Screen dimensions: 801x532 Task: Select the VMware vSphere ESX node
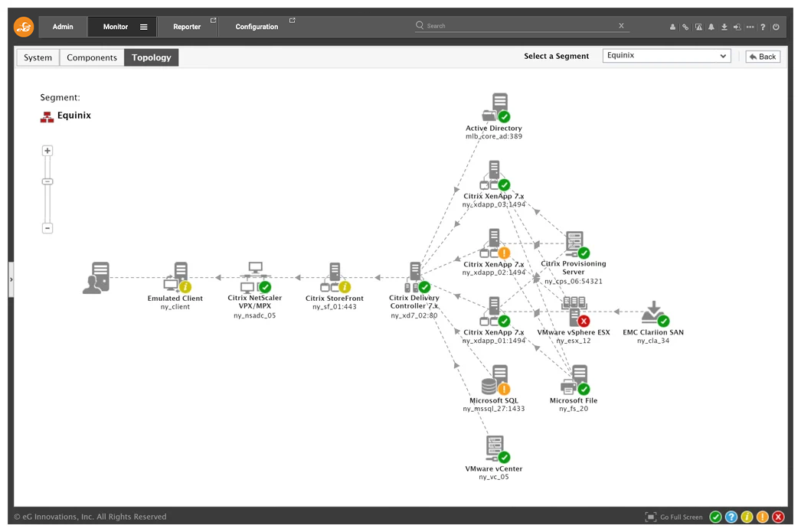coord(576,312)
